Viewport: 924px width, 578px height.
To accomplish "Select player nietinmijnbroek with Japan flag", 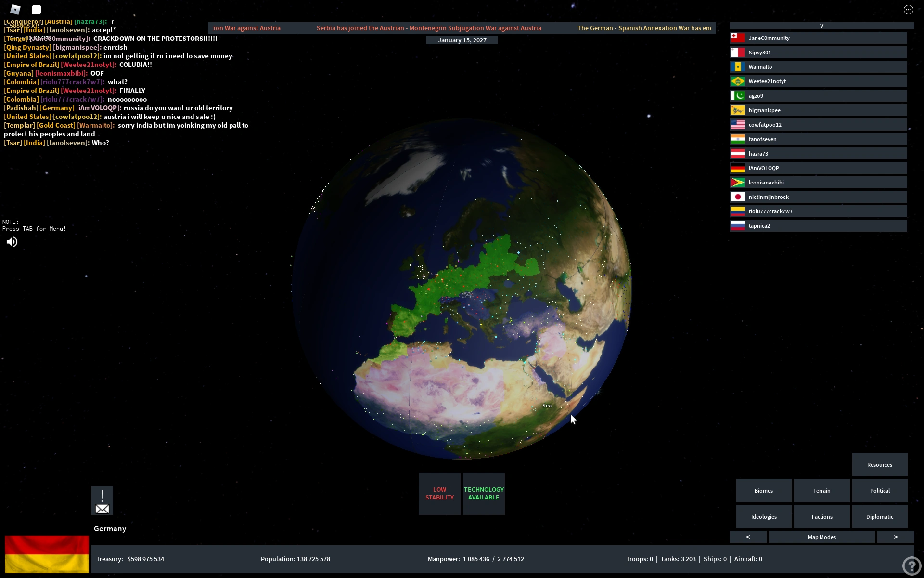I will click(818, 197).
